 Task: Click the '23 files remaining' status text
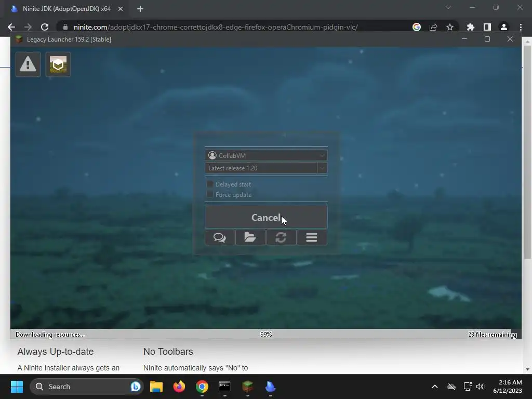[492, 335]
